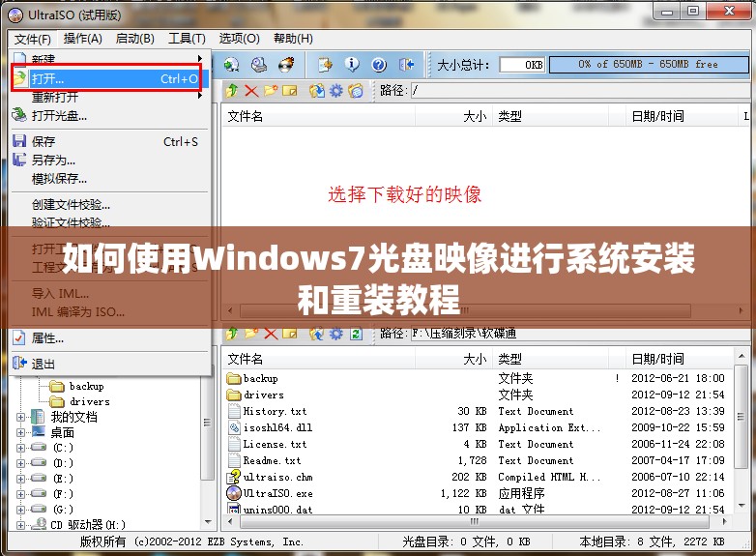The width and height of the screenshot is (756, 556).
Task: Click the 大小总计 0KB field
Action: (x=523, y=65)
